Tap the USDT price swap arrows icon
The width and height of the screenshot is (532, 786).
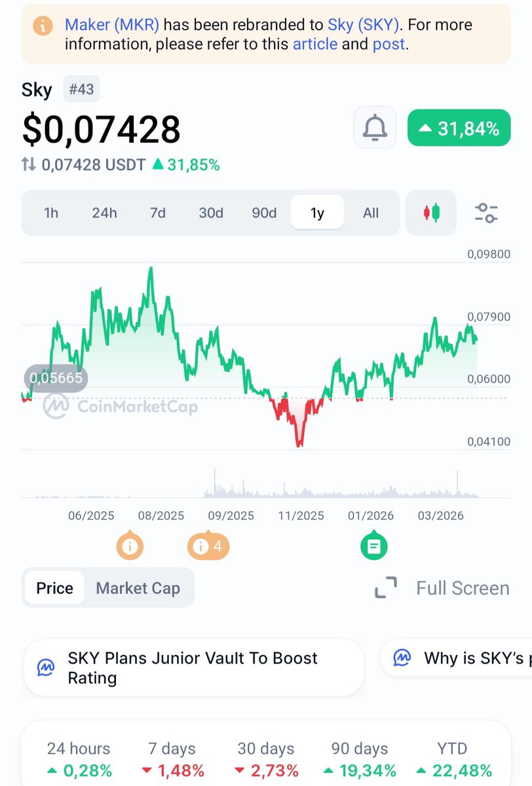[29, 164]
